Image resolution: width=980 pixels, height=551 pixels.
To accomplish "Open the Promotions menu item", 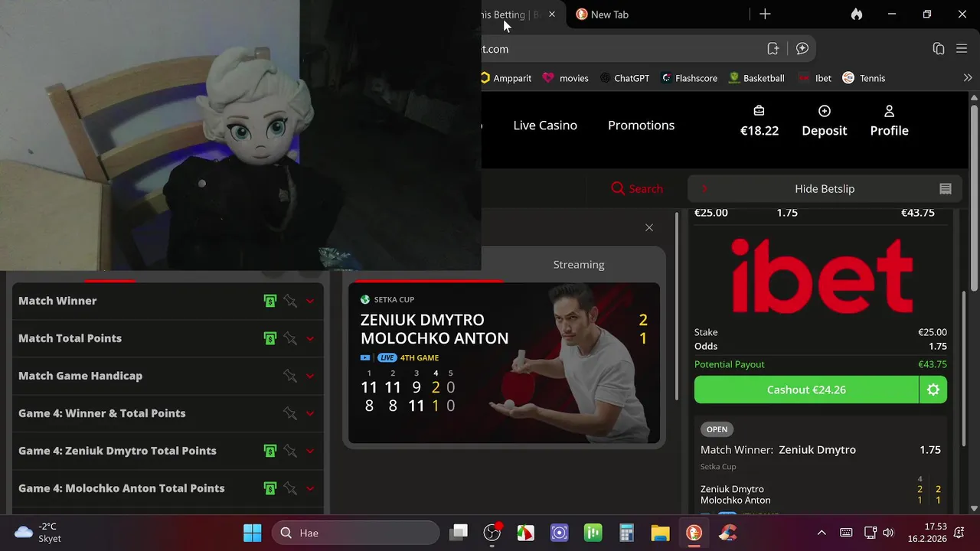I will 641,126.
